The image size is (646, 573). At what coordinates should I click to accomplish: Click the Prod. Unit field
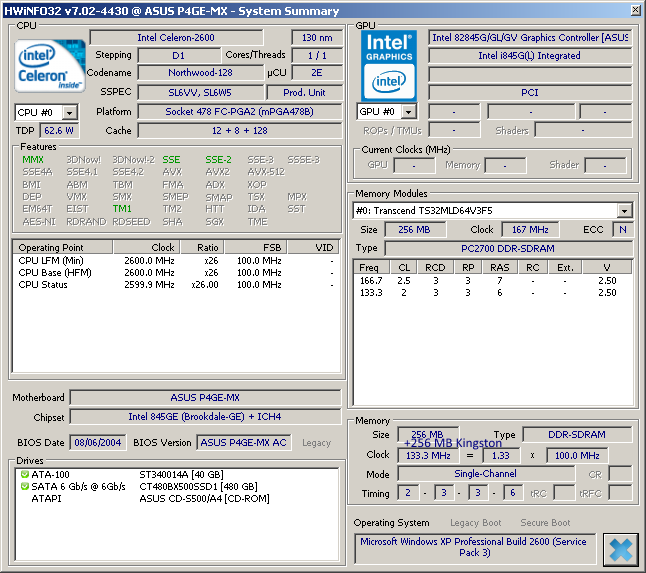pos(303,92)
